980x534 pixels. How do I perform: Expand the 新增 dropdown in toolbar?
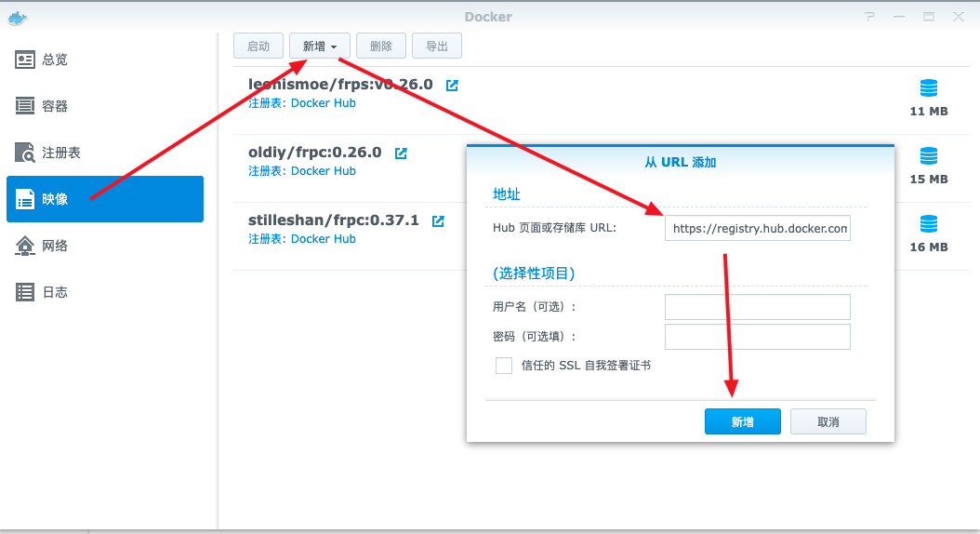320,46
